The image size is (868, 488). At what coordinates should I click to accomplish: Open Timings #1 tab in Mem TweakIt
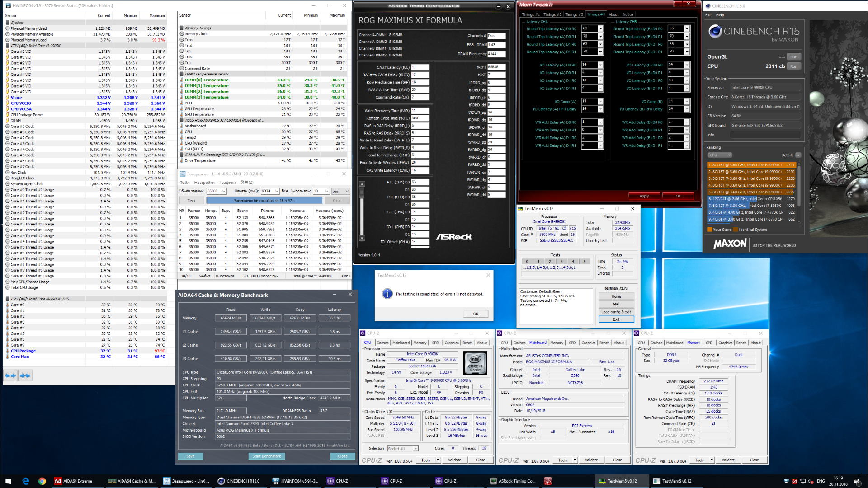coord(531,14)
